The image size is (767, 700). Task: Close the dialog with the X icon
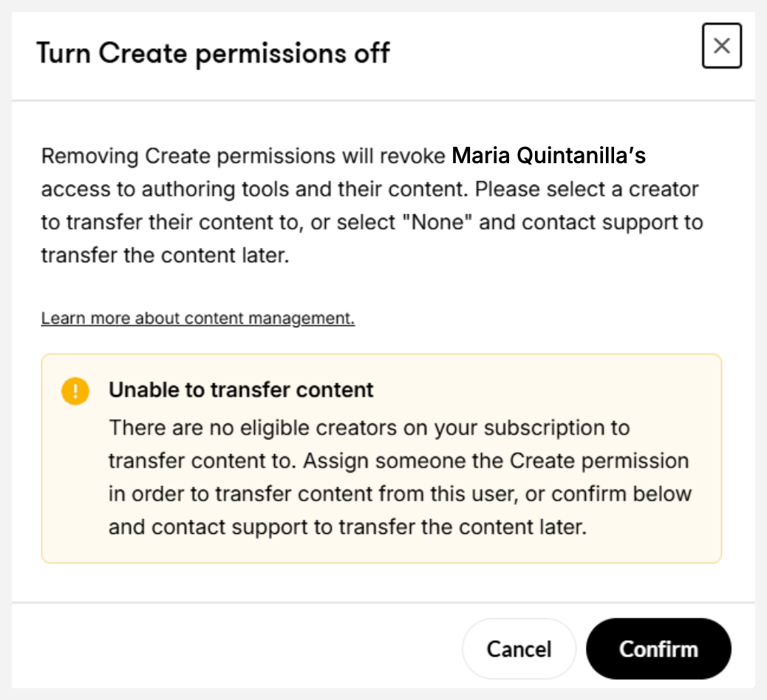tap(721, 46)
